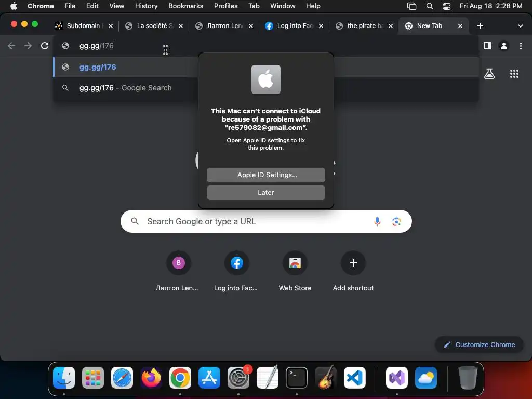Close the pirate bay tab
532x399 pixels.
[x=391, y=26]
